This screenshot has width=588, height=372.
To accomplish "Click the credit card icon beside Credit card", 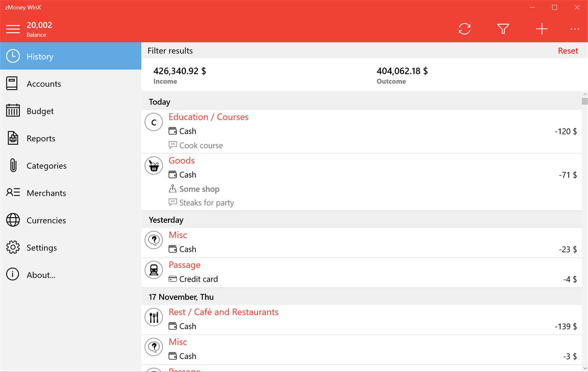I will [x=173, y=279].
